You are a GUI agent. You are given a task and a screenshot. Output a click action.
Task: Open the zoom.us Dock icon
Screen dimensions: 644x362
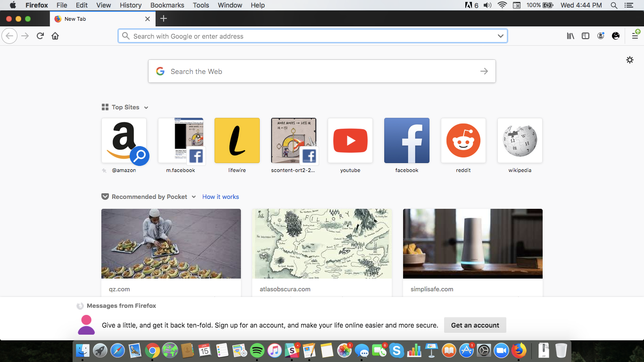(x=501, y=350)
